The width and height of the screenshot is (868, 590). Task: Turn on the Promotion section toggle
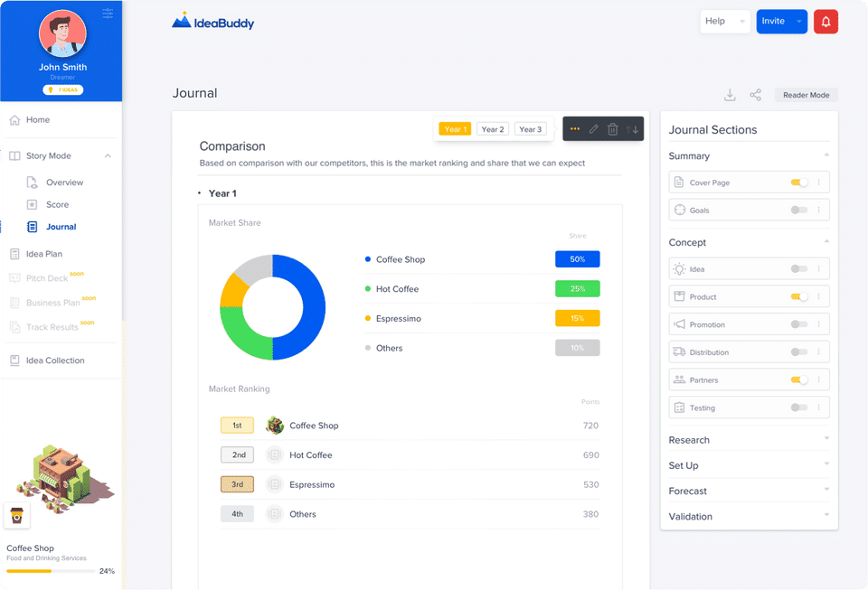(798, 324)
